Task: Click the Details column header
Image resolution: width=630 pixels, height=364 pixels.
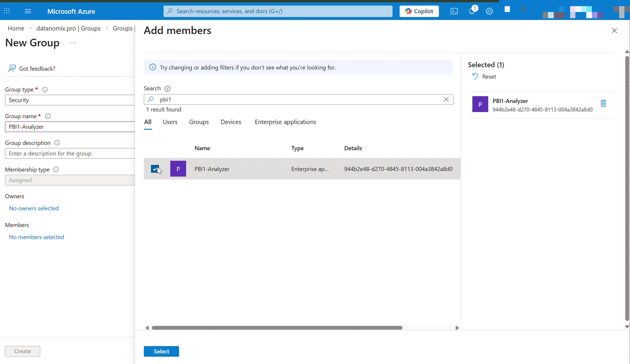Action: [x=353, y=148]
